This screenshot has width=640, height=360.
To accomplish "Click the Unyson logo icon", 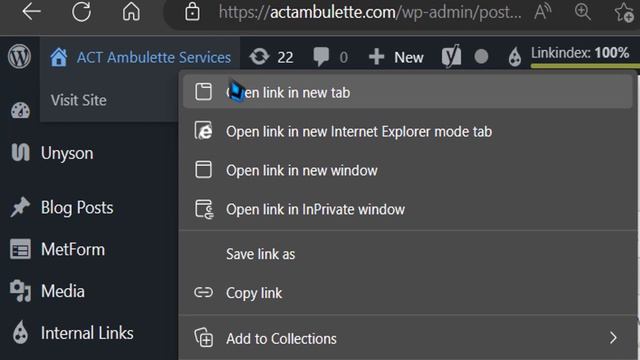I will pos(20,153).
